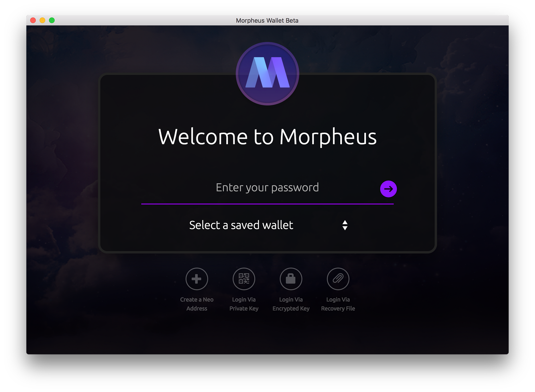Click the lock icon for encrypted key
This screenshot has height=392, width=535.
(291, 279)
